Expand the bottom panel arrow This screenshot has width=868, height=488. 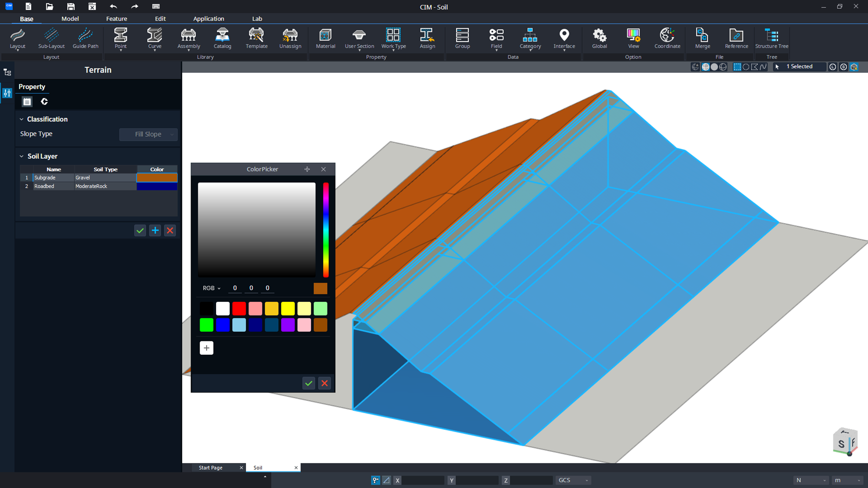pyautogui.click(x=265, y=477)
